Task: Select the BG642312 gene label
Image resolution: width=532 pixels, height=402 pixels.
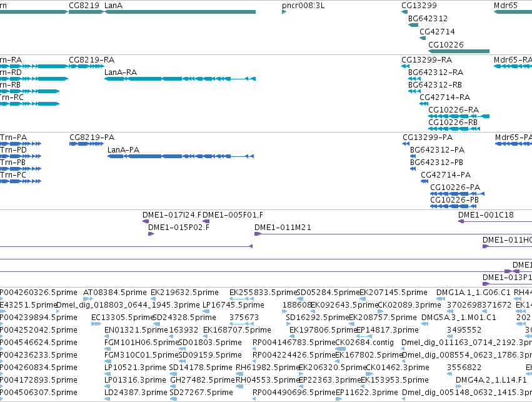Action: pos(428,19)
